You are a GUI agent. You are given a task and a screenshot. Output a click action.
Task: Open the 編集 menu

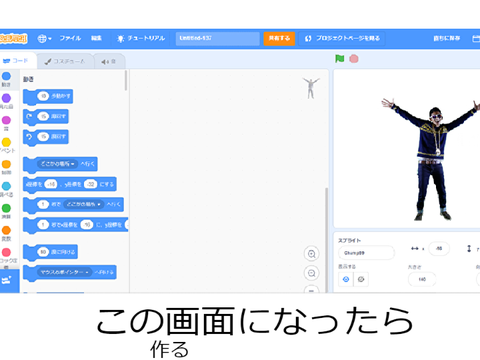pos(96,38)
